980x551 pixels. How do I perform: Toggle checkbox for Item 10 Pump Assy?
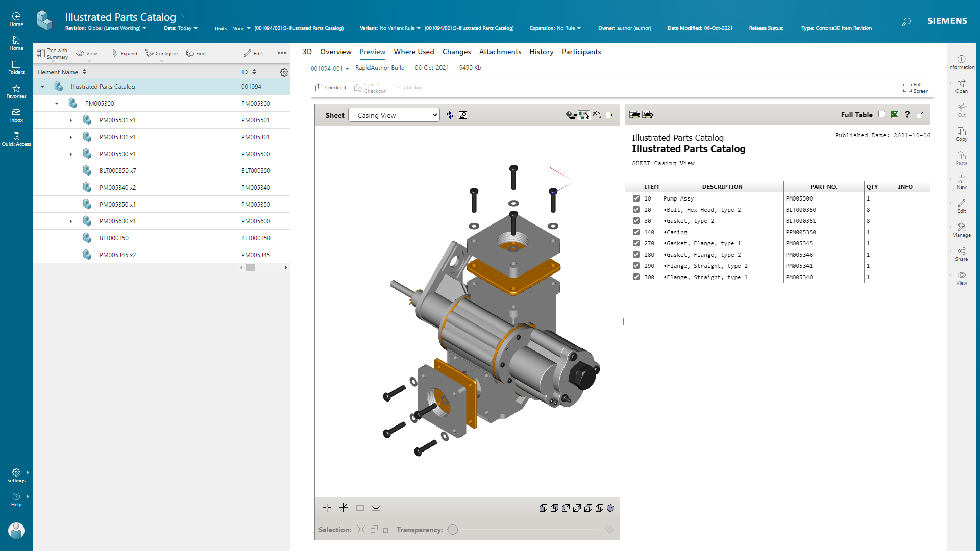tap(635, 198)
